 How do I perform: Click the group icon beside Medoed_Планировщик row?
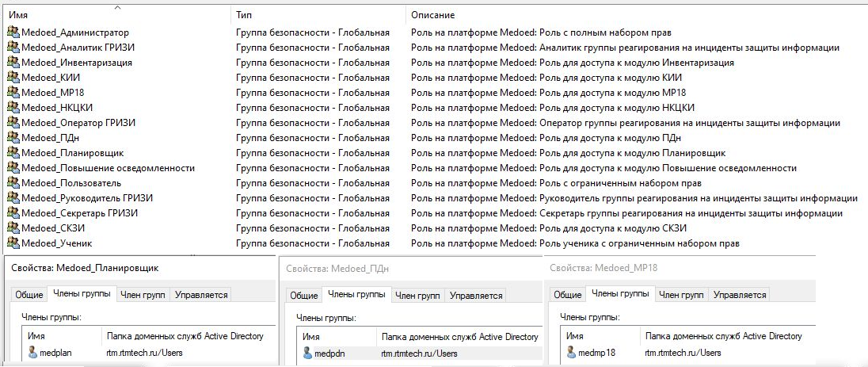pos(13,152)
